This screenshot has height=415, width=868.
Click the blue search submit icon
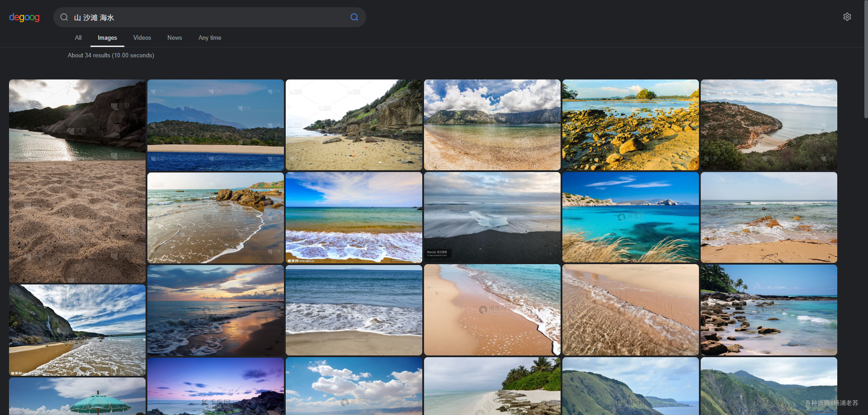coord(354,17)
